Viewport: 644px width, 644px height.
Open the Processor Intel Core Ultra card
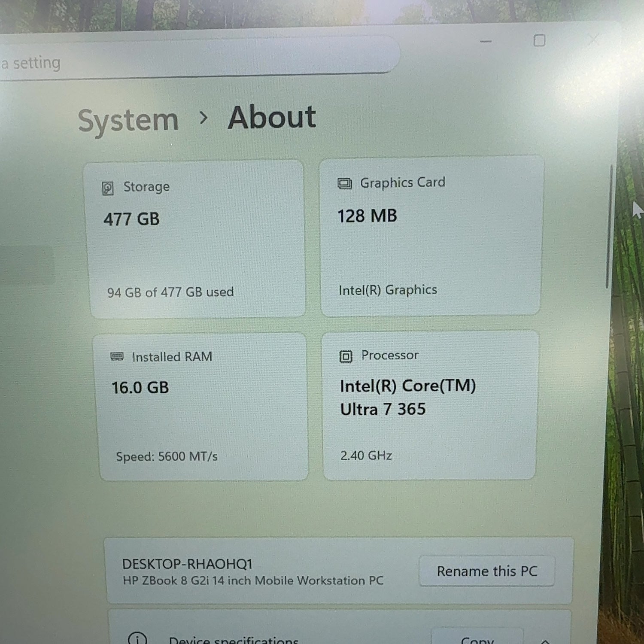tap(430, 405)
